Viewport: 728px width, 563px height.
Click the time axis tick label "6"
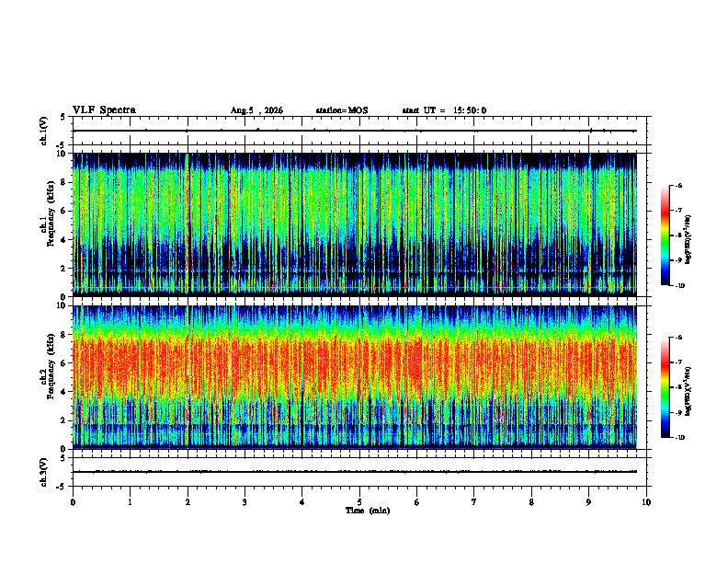(416, 502)
